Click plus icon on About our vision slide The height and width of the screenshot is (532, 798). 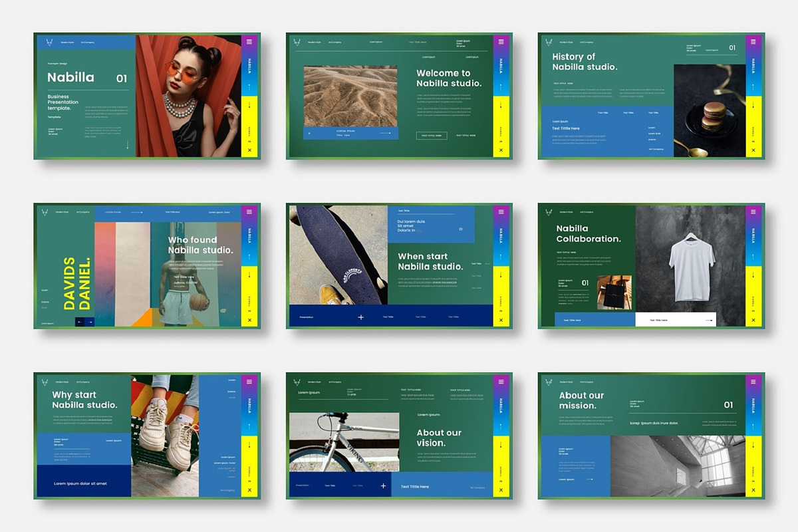pos(383,485)
